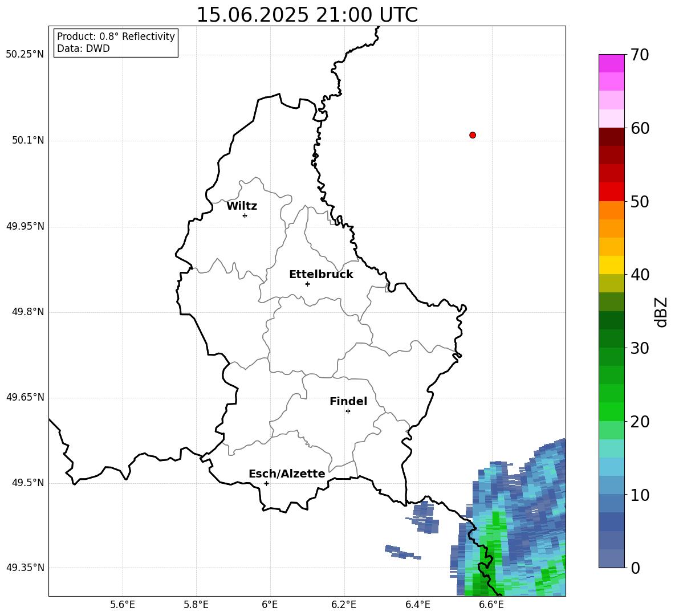Click the latitude label 49.95°N
Screen dimensions: 675x616
click(x=25, y=226)
